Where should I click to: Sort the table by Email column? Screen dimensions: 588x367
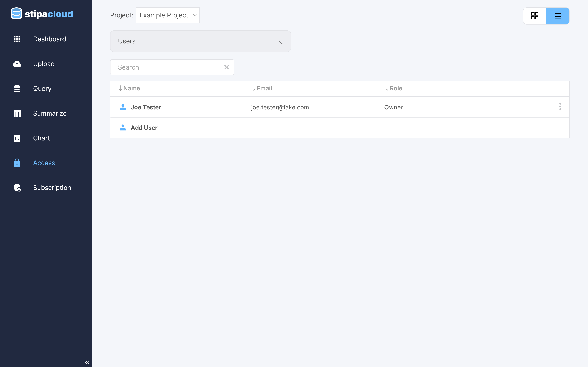(x=262, y=88)
